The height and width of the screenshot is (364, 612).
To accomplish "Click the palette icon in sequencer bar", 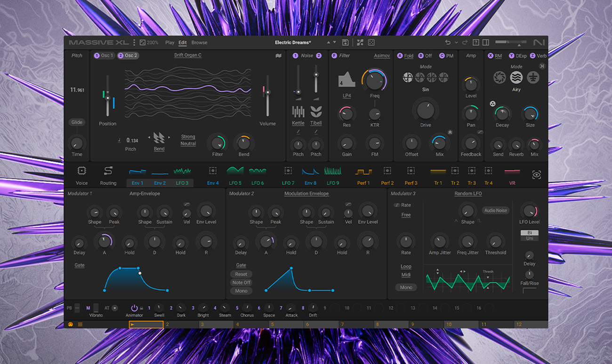I will (71, 324).
